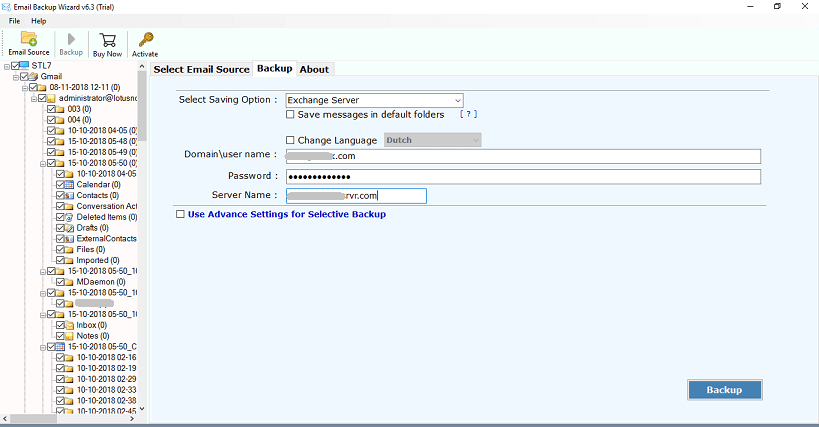Click the Calendar folder icon
This screenshot has height=427, width=819.
tap(69, 185)
